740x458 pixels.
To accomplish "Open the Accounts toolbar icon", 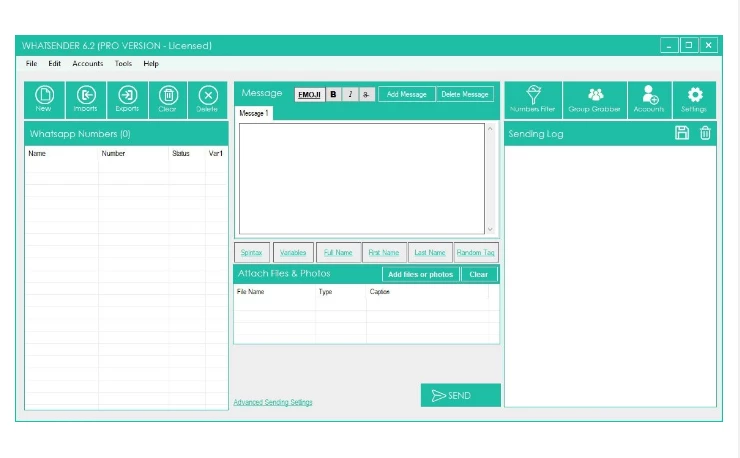I will [x=649, y=100].
